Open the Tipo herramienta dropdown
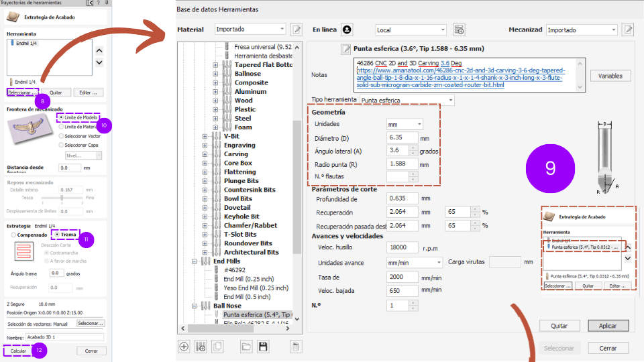The width and height of the screenshot is (644, 362). pos(407,100)
